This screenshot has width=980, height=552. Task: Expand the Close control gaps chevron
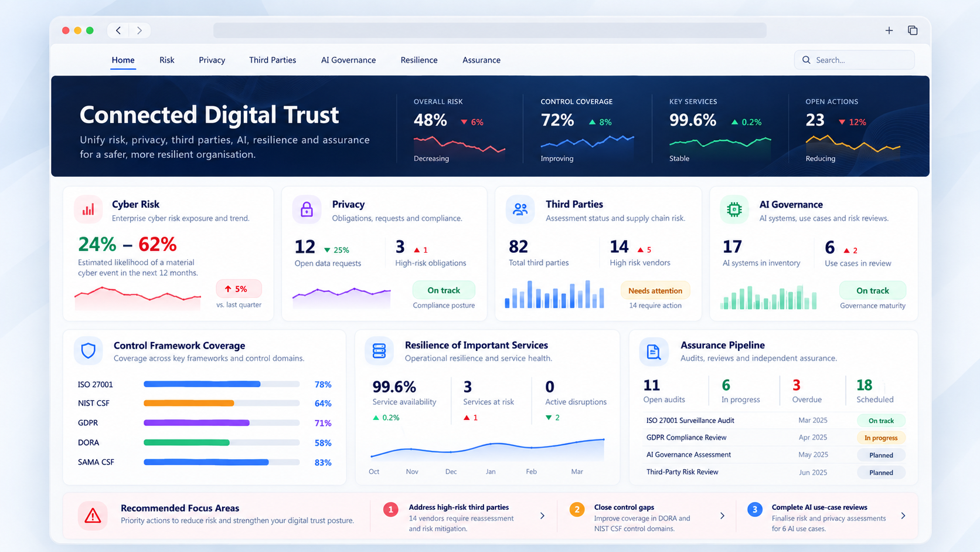722,516
